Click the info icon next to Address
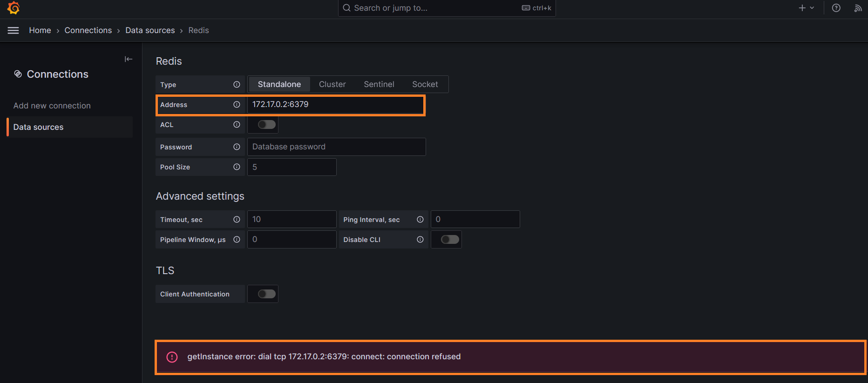Image resolution: width=868 pixels, height=383 pixels. 237,105
